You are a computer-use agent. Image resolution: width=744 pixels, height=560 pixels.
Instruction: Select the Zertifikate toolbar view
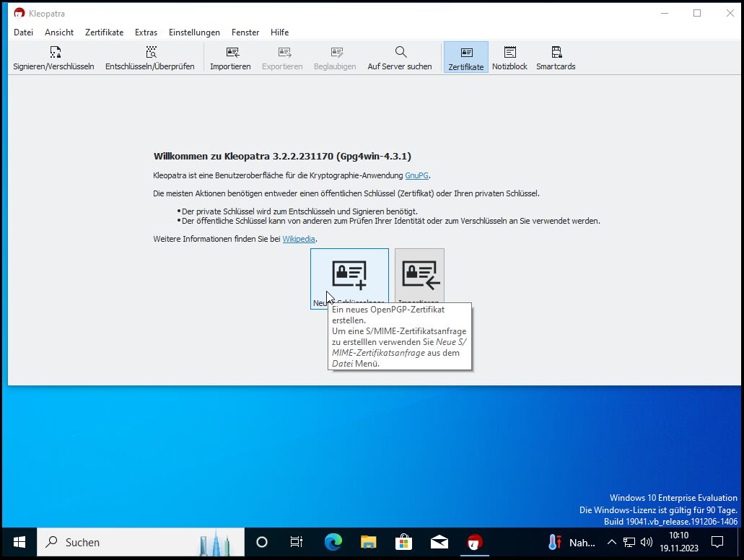pyautogui.click(x=466, y=58)
